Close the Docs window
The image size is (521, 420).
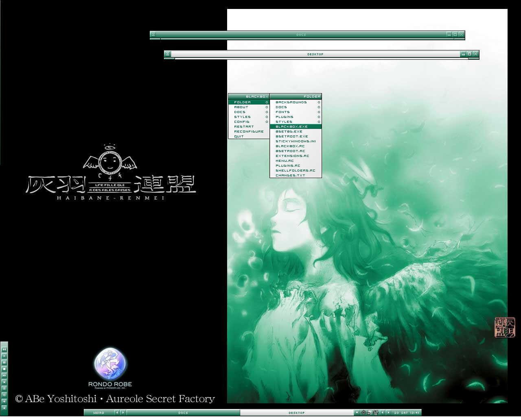pos(461,34)
